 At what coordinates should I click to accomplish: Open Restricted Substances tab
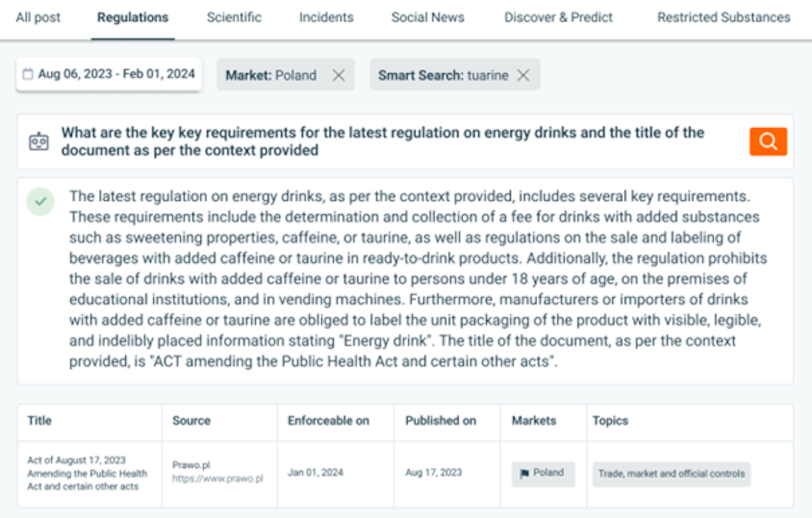[723, 18]
